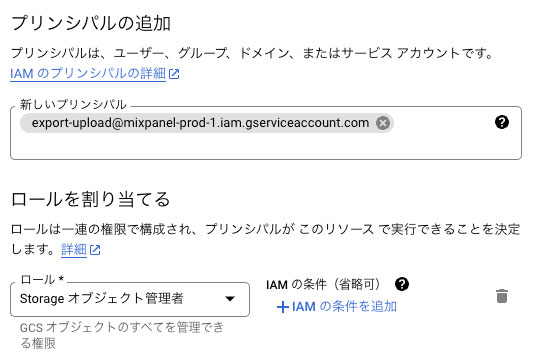Open the IAM のプリンシパルの詳細 link

pyautogui.click(x=88, y=74)
